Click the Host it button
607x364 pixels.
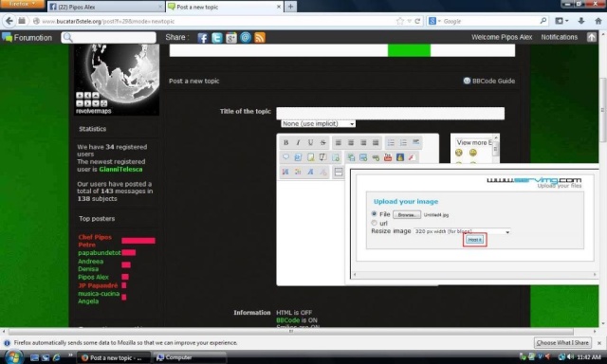(474, 240)
